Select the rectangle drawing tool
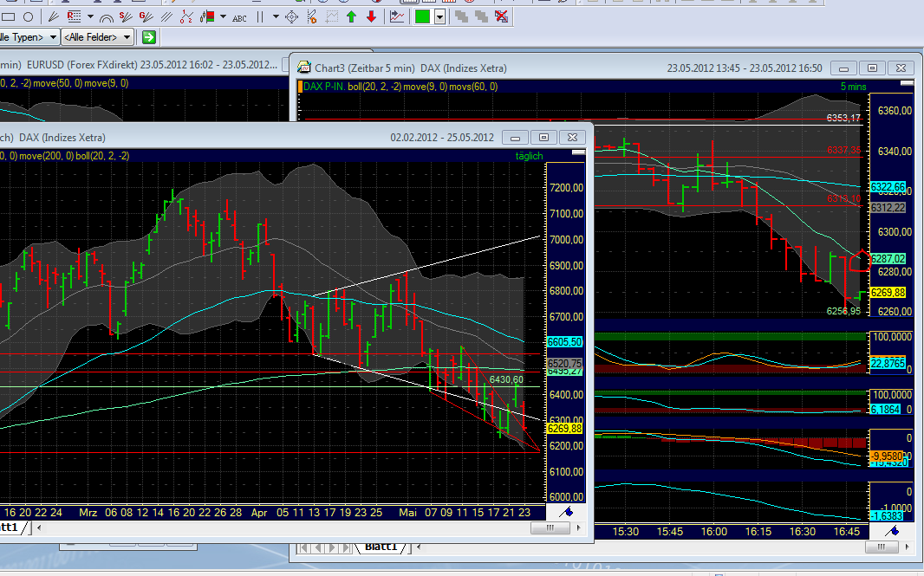The height and width of the screenshot is (576, 924). click(8, 16)
